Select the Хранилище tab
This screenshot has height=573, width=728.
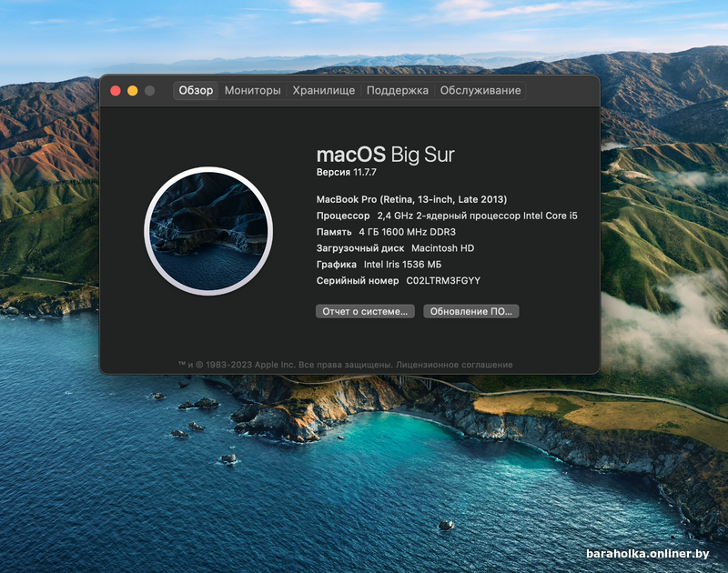324,90
